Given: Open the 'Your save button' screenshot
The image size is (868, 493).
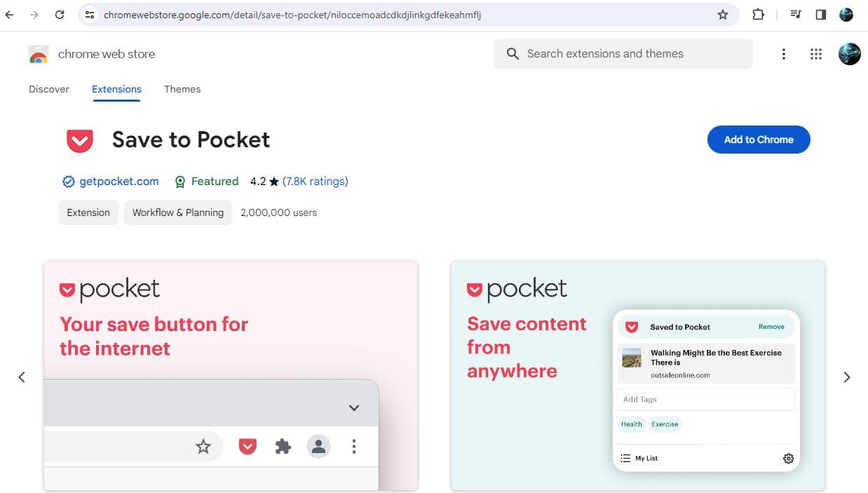Looking at the screenshot, I should tap(231, 376).
